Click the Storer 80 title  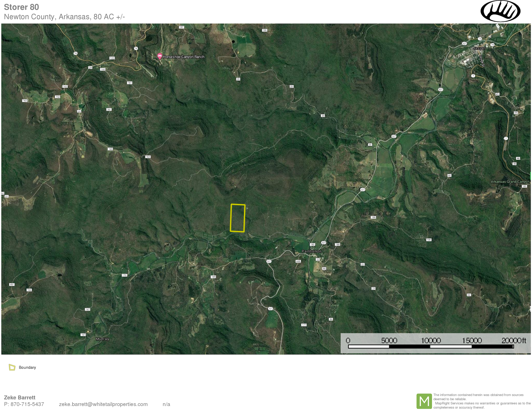coord(21,7)
